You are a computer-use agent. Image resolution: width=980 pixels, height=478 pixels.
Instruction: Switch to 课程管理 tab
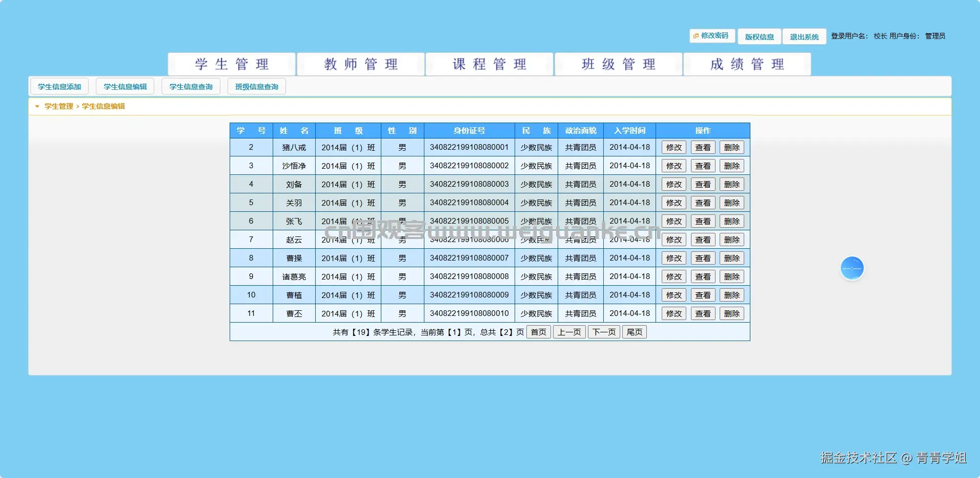(x=489, y=64)
